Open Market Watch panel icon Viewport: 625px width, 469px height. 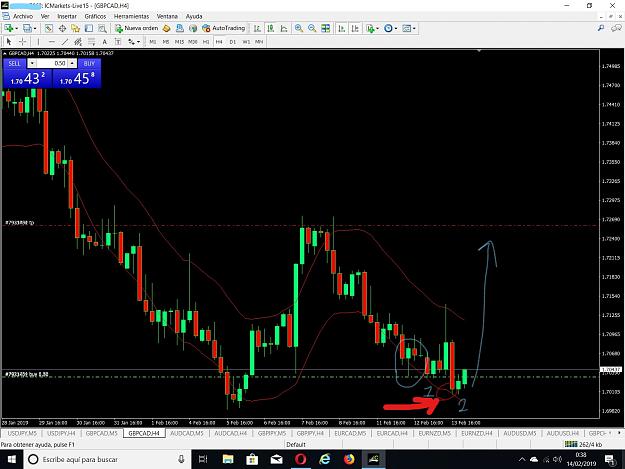pyautogui.click(x=49, y=28)
